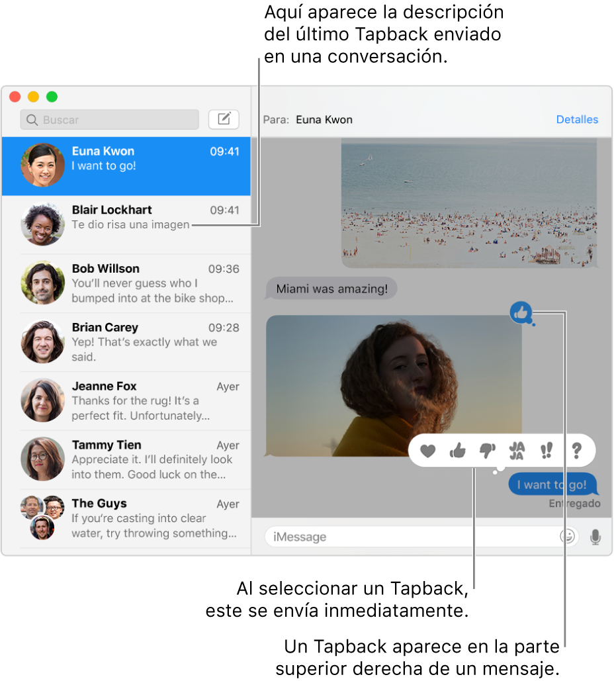Click the blue thumbs up badge on the photo
This screenshot has height=681, width=616.
tap(521, 312)
